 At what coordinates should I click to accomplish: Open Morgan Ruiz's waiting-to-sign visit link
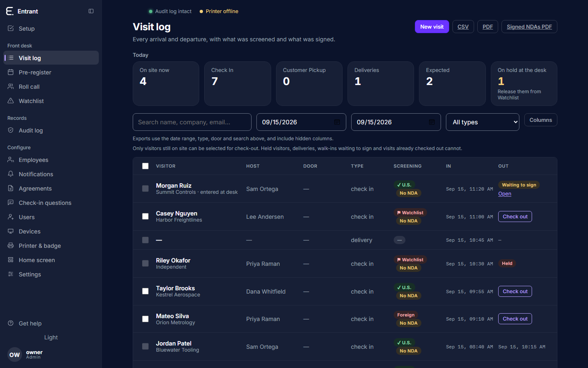[505, 194]
